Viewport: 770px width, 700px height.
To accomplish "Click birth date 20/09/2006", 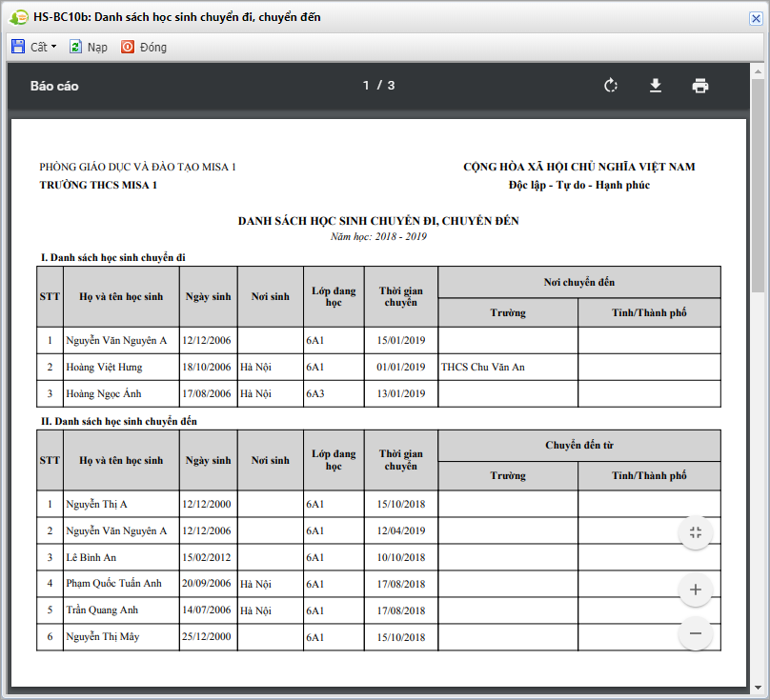I will 206,583.
